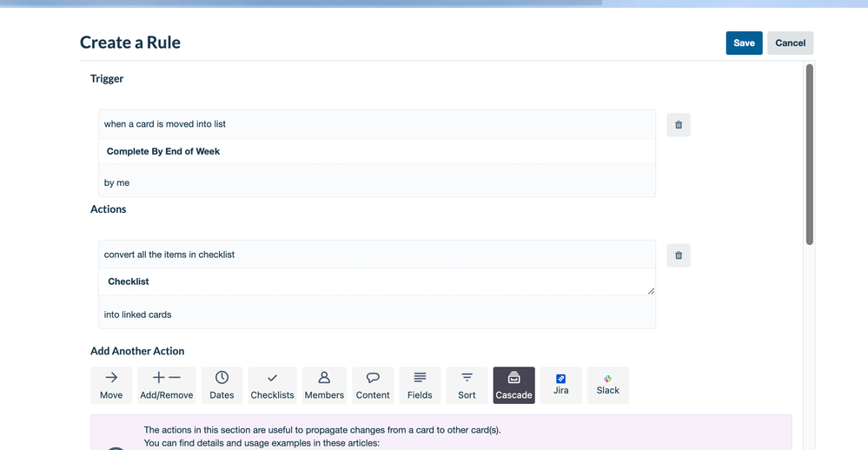Click the 'by me' trigger text
Image resolution: width=868 pixels, height=450 pixels.
[116, 182]
